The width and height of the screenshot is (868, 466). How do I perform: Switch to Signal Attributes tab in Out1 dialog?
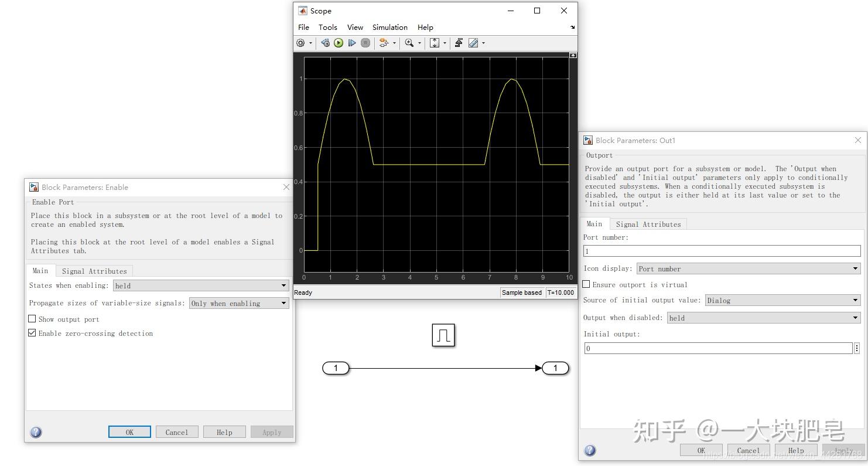[648, 224]
